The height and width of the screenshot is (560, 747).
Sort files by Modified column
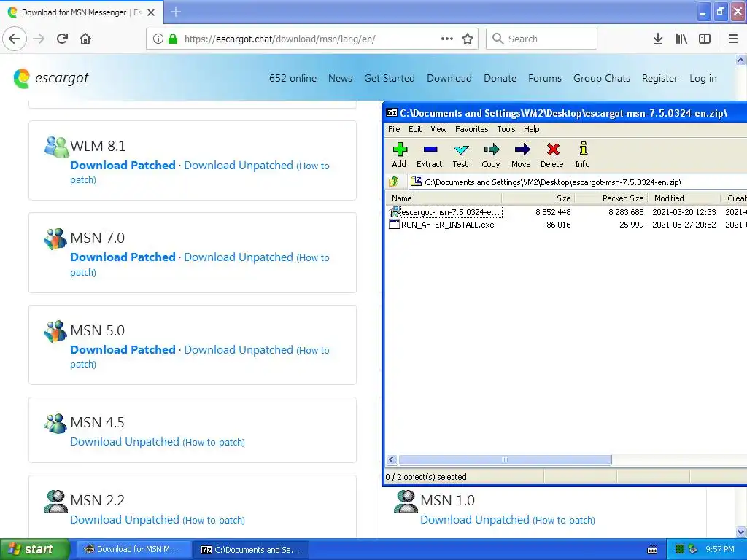[x=684, y=198]
